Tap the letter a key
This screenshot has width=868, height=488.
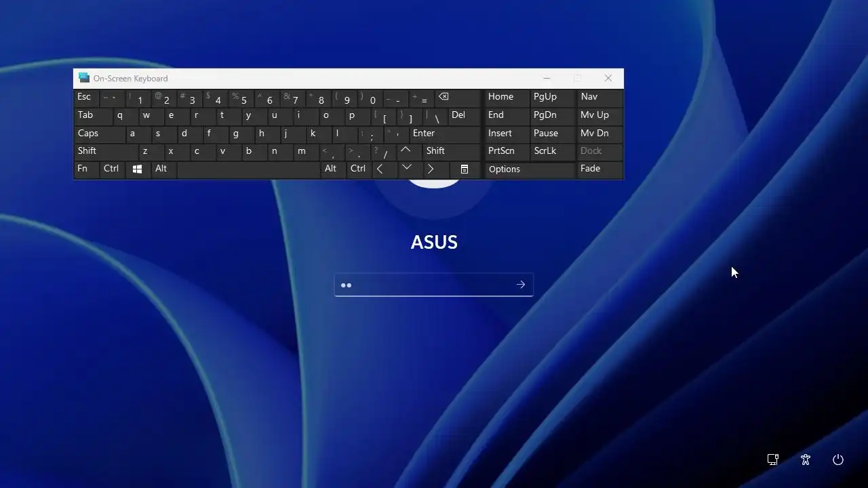point(138,134)
